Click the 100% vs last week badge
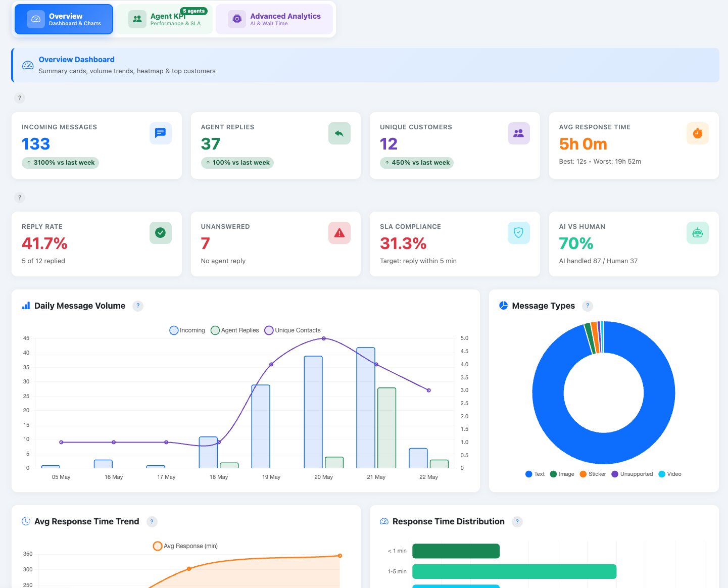Viewport: 728px width, 588px height. click(x=237, y=163)
